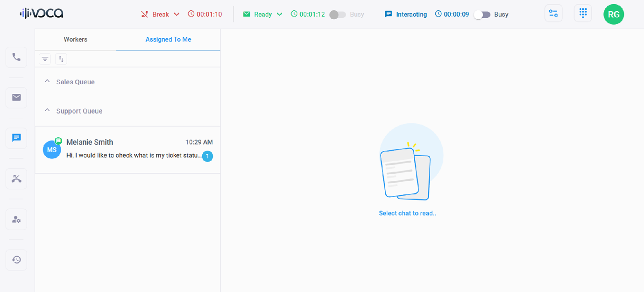The image size is (644, 292).
Task: Toggle the email Busy switch
Action: 337,14
